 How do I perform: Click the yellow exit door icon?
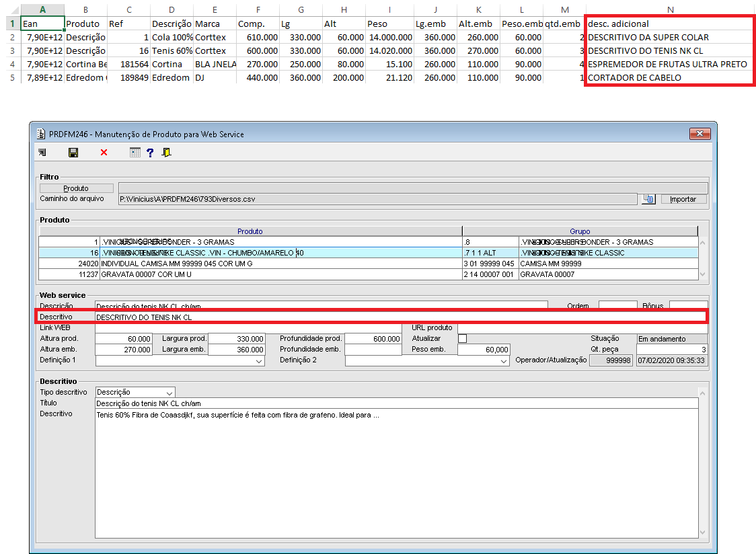coord(166,153)
